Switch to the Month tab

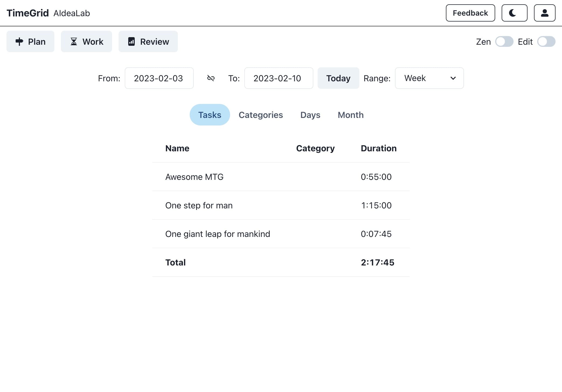click(351, 115)
